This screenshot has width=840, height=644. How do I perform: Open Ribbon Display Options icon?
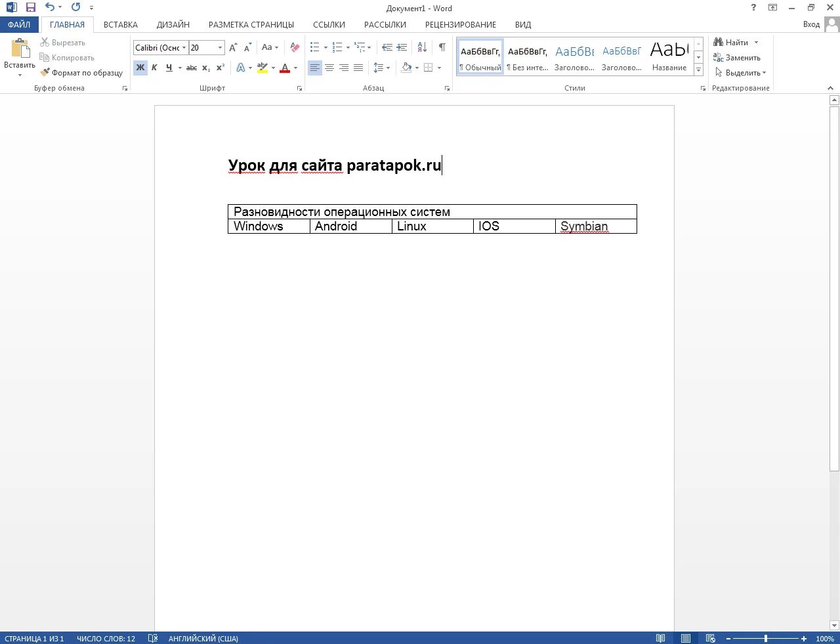click(773, 7)
